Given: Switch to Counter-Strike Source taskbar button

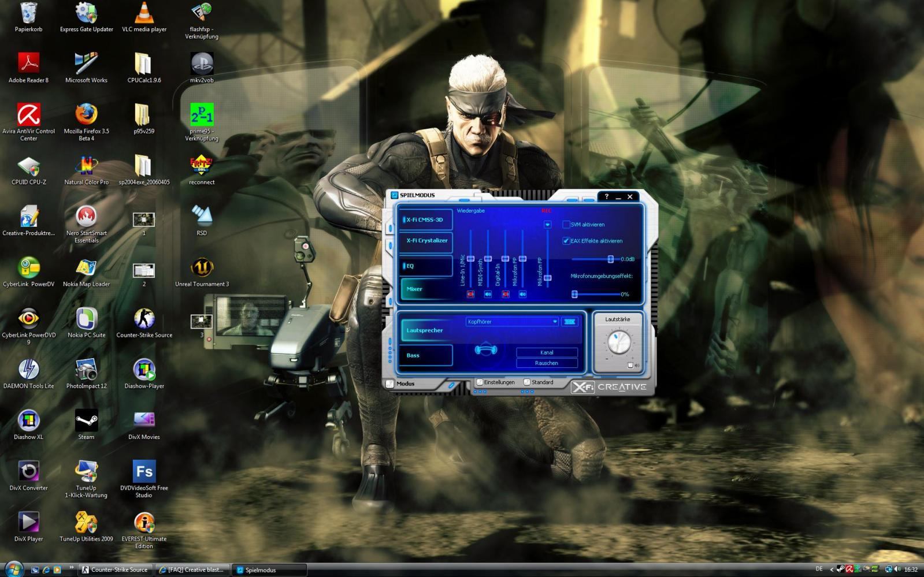Looking at the screenshot, I should pyautogui.click(x=116, y=569).
